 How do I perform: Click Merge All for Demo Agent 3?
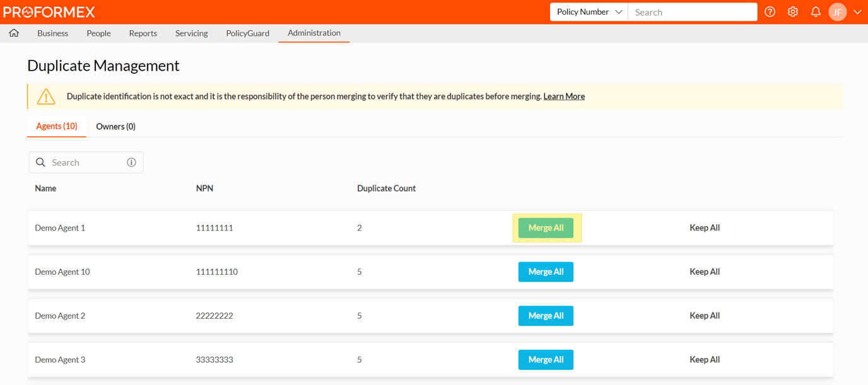546,360
